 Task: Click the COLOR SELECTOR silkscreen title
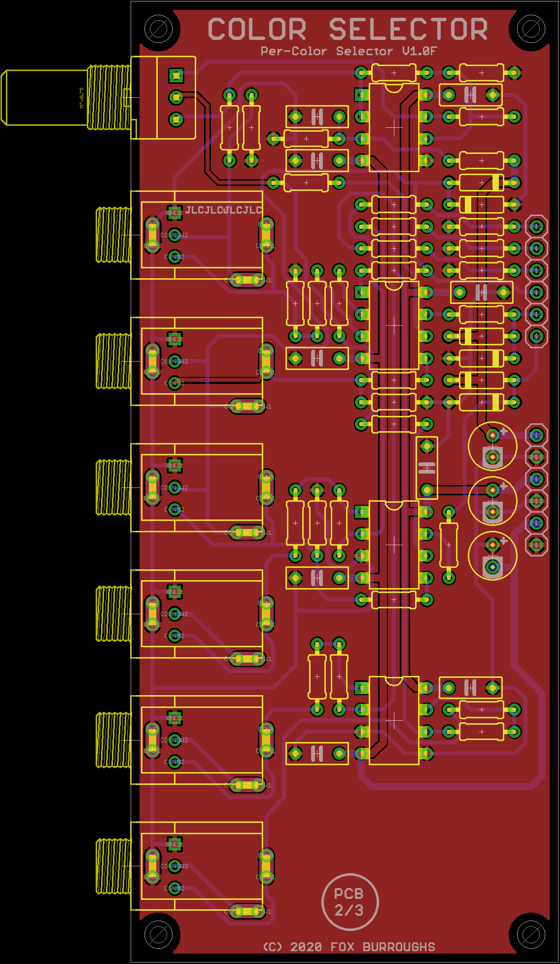(x=348, y=29)
